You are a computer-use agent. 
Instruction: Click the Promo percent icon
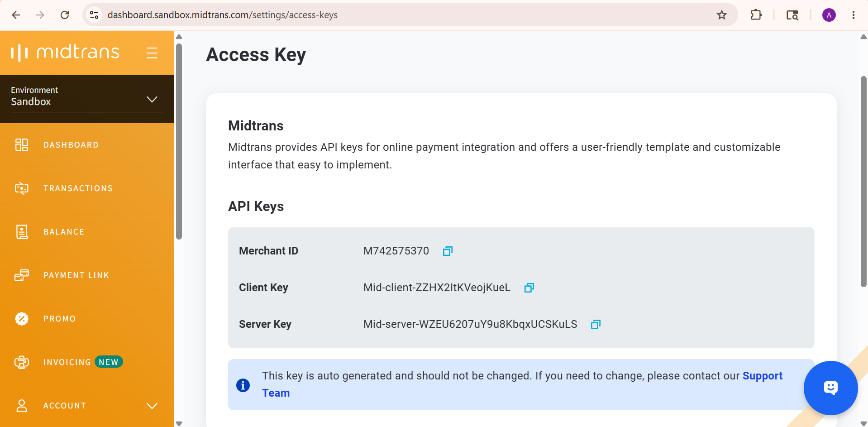point(22,319)
